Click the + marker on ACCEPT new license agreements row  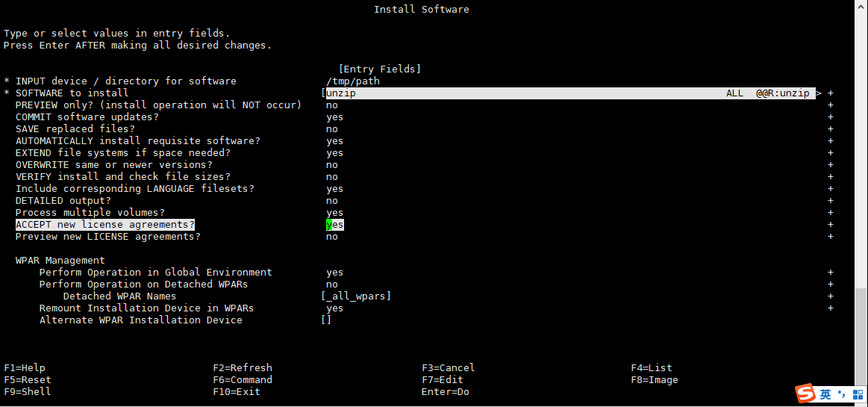pos(831,225)
